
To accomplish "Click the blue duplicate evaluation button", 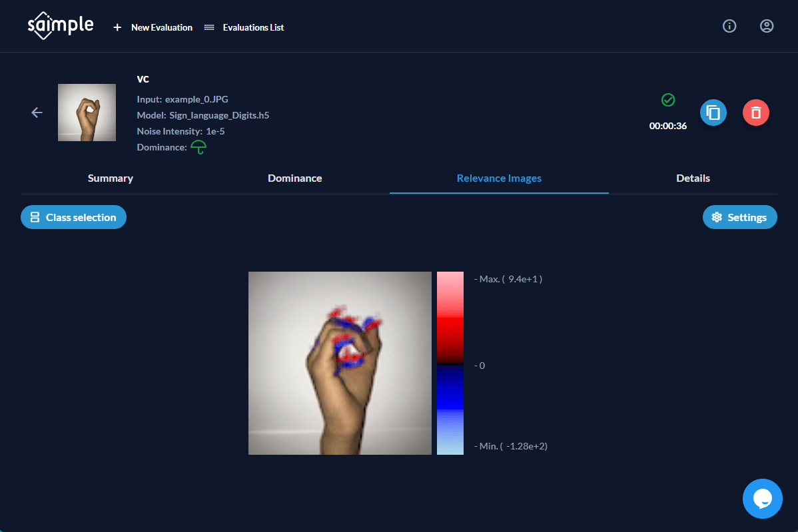I will click(713, 113).
